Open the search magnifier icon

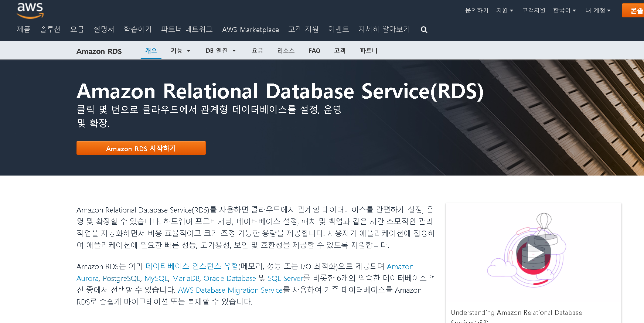[424, 30]
